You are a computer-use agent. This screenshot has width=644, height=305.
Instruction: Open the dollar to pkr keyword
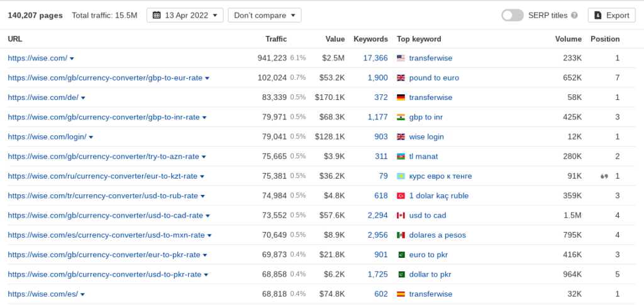tap(430, 275)
